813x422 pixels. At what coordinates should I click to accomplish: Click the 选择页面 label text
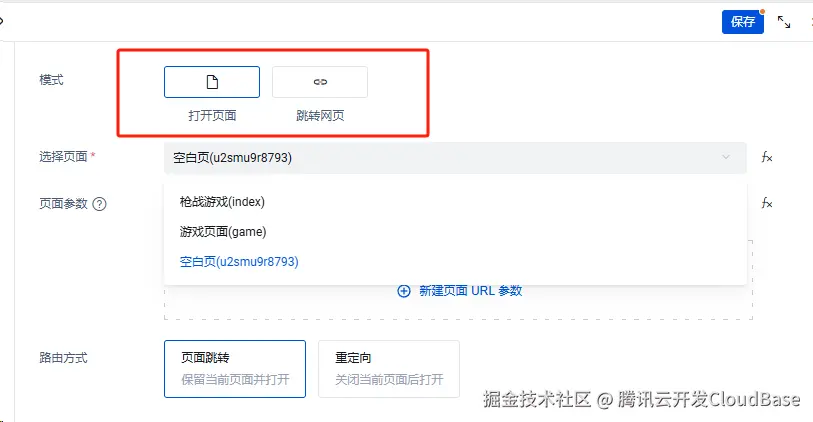[63, 157]
